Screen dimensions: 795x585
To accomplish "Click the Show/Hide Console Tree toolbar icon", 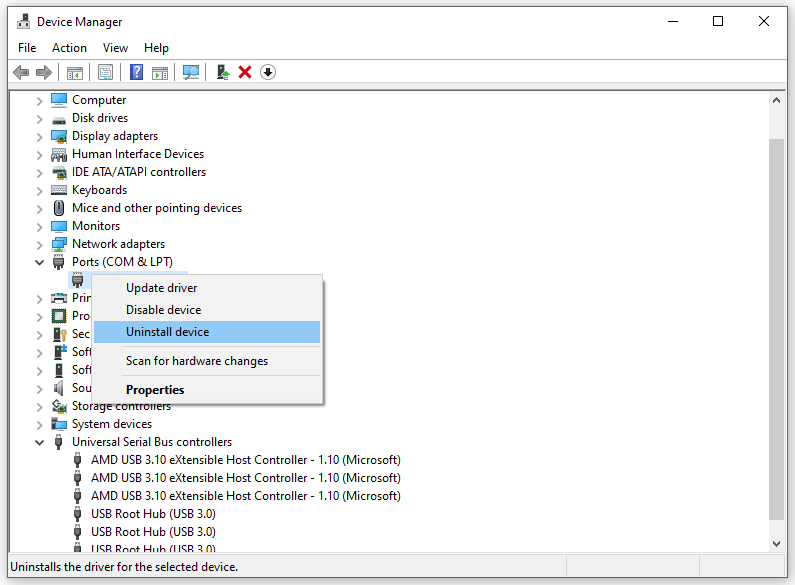I will (x=75, y=72).
